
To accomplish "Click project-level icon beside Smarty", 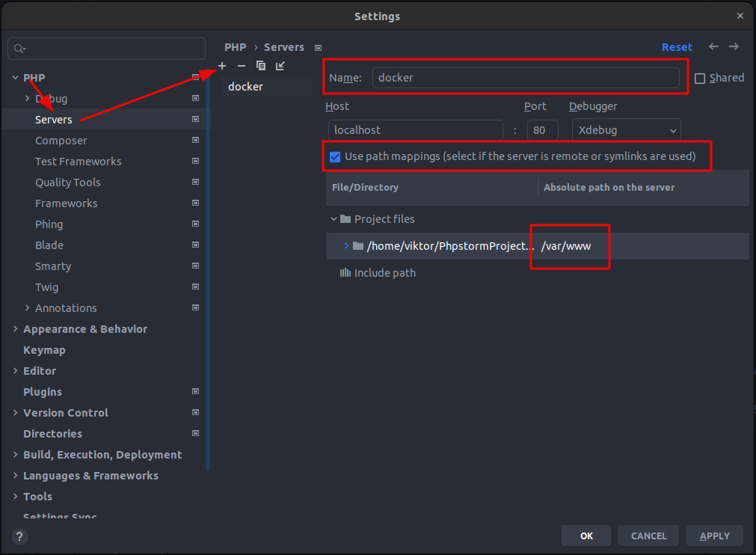I will [x=195, y=266].
